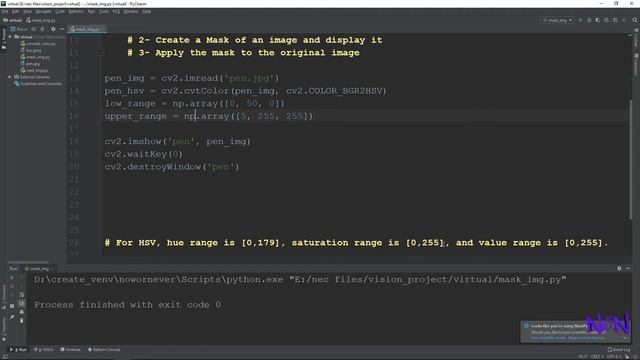
Task: Hide the Project tool window
Action: coord(62,29)
